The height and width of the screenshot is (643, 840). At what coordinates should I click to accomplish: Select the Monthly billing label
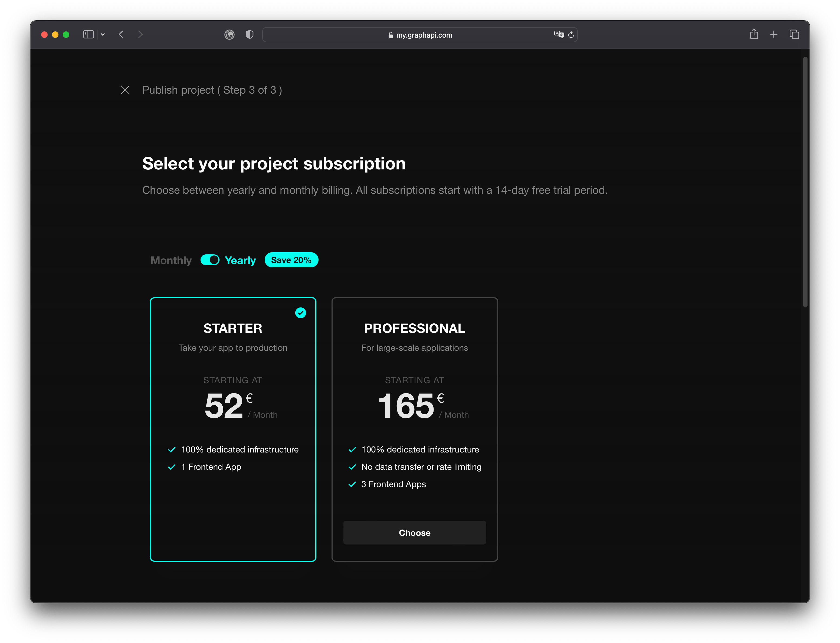click(171, 261)
